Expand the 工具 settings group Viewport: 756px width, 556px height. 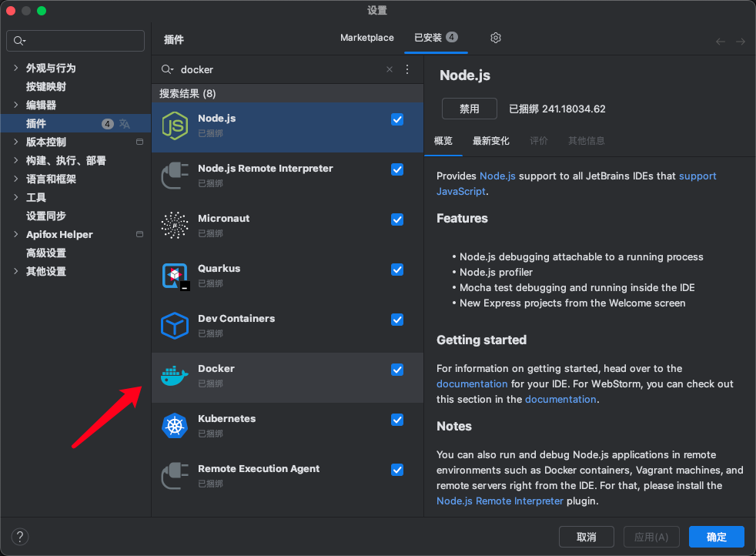tap(16, 197)
